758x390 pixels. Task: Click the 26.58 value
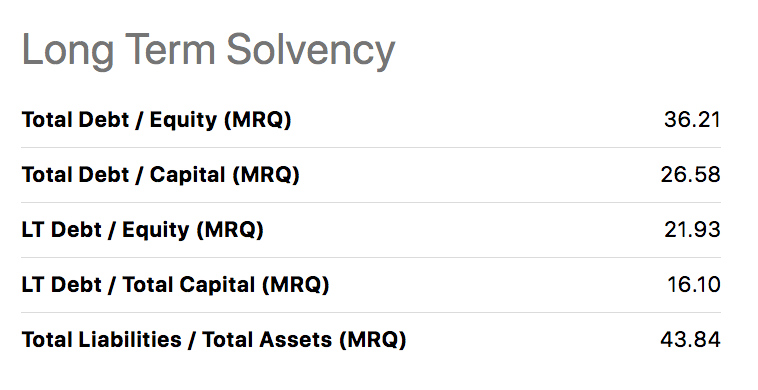[690, 175]
